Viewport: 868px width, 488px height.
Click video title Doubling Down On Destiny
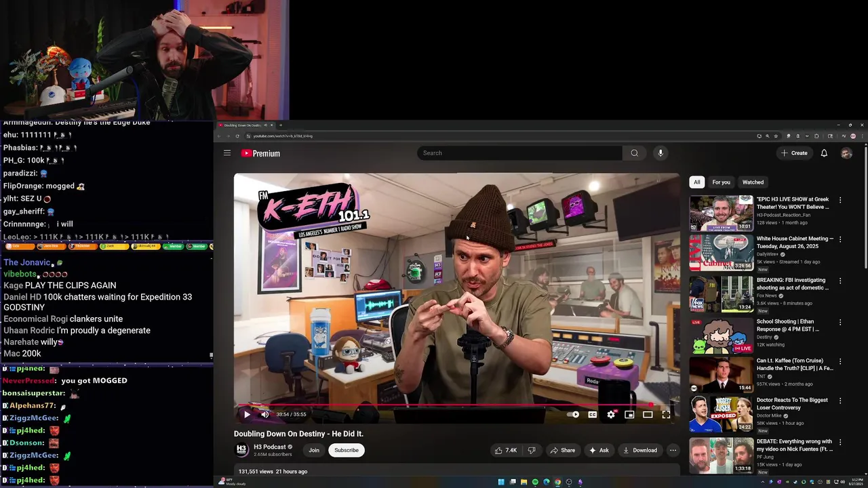298,434
